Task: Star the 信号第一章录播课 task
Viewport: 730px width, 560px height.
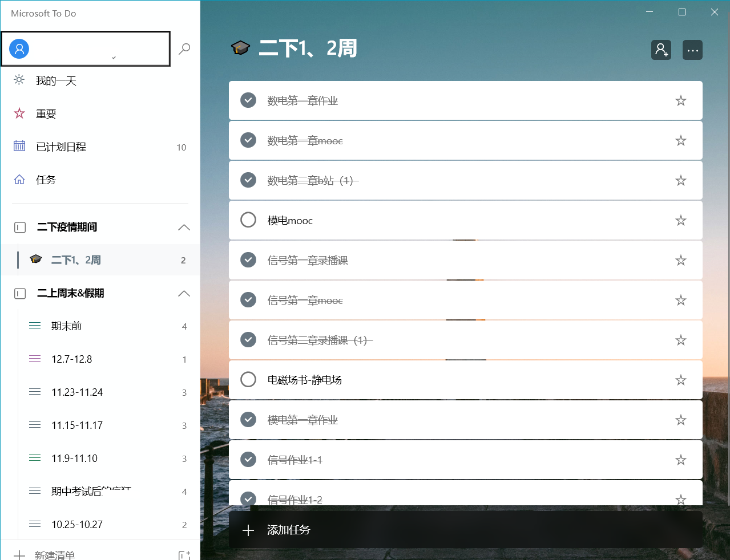Action: (680, 259)
